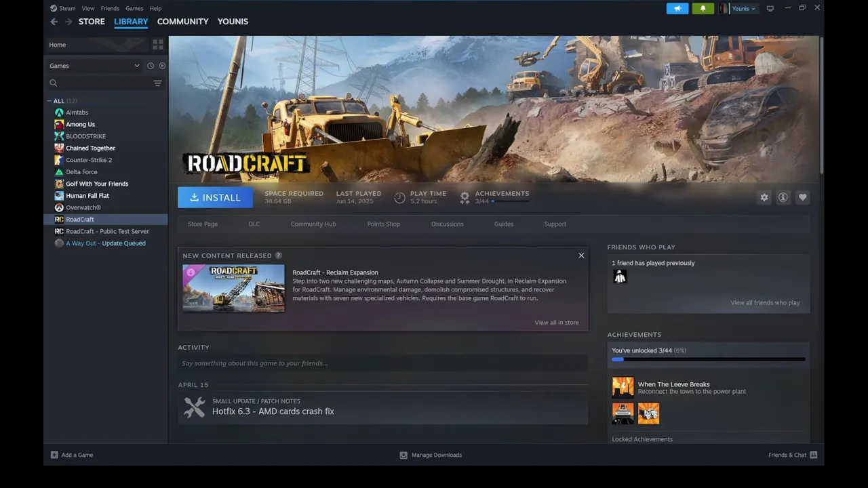
Task: Toggle library grid collections view icon
Action: pos(158,45)
